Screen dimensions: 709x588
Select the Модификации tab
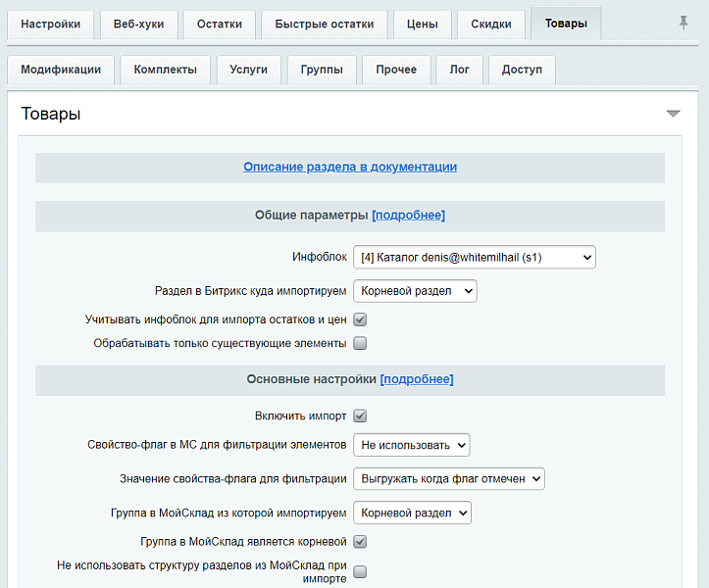[x=61, y=70]
